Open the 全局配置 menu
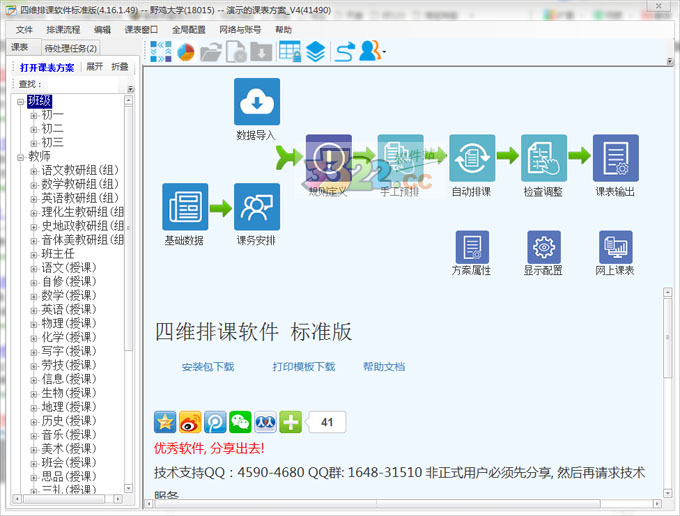Image resolution: width=680 pixels, height=516 pixels. tap(189, 29)
